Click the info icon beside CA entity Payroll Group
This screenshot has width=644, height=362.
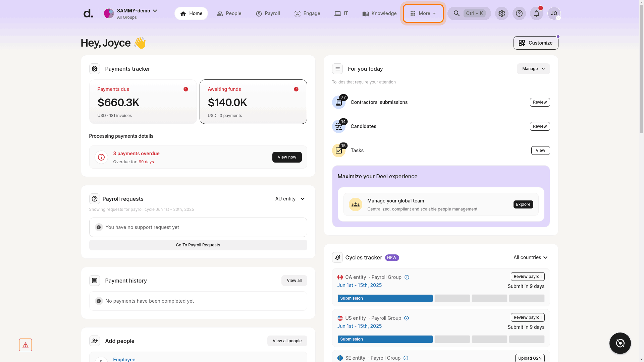[407, 277]
